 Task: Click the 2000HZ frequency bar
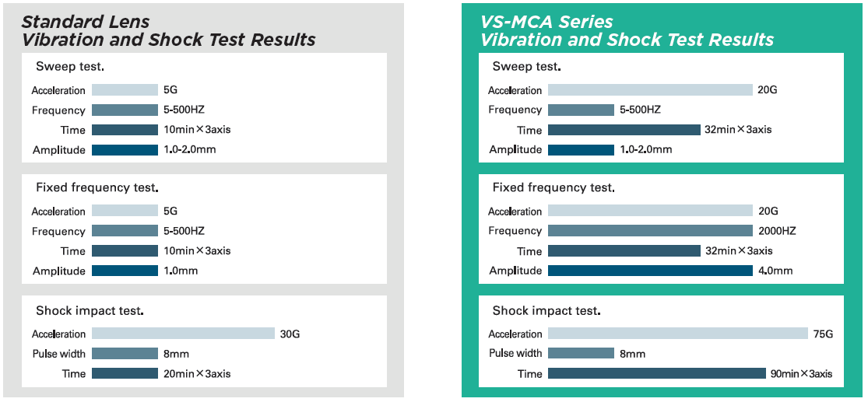[x=650, y=231]
